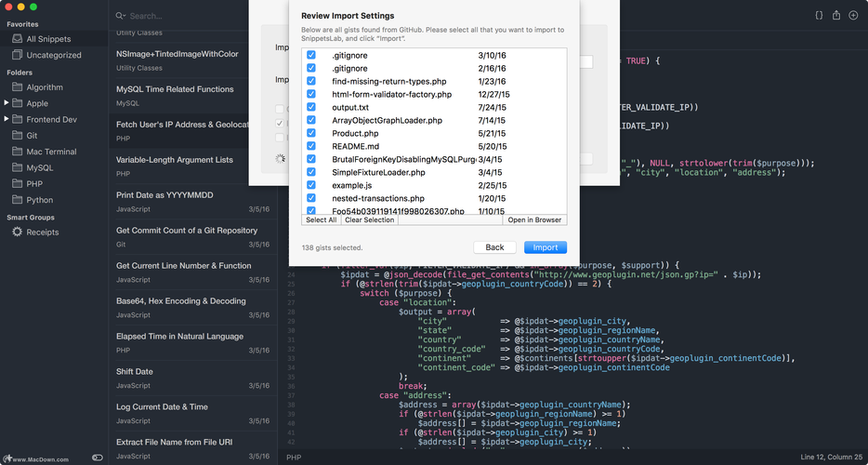868x465 pixels.
Task: Click the 138 gists selected label
Action: click(x=332, y=247)
